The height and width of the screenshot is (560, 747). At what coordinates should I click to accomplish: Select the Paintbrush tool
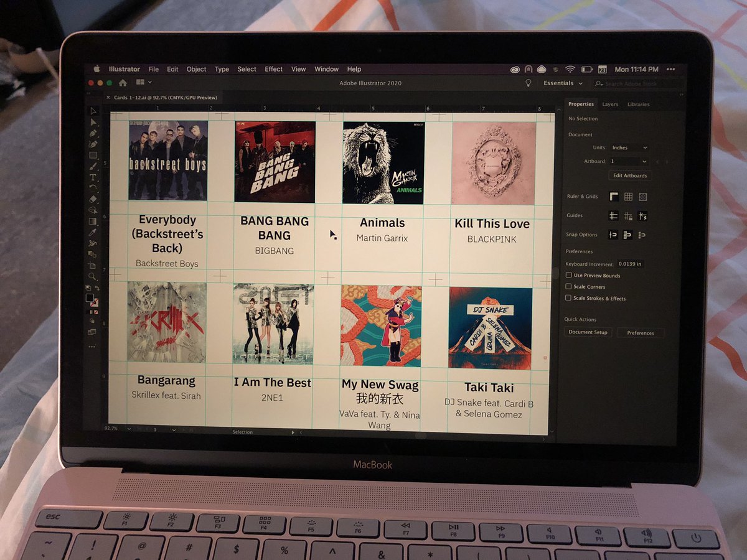(x=93, y=166)
